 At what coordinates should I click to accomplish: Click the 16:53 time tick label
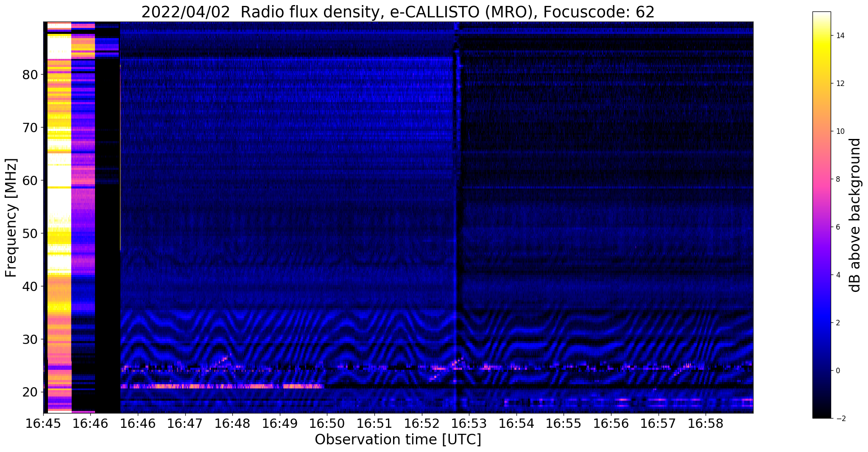coord(469,424)
